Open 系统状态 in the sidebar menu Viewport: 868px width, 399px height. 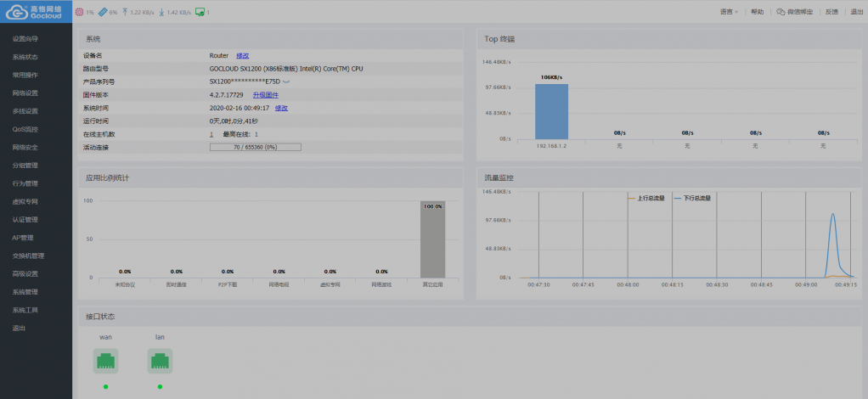pos(25,57)
